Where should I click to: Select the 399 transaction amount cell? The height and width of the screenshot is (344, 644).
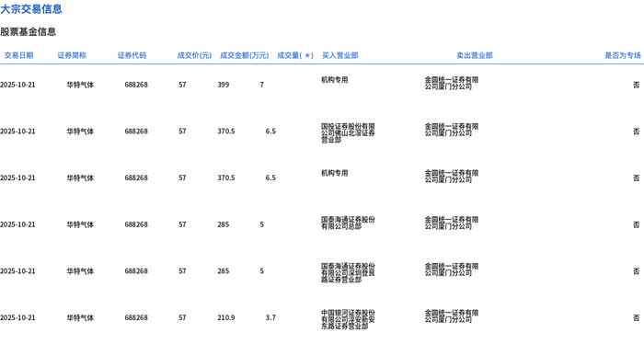click(224, 85)
